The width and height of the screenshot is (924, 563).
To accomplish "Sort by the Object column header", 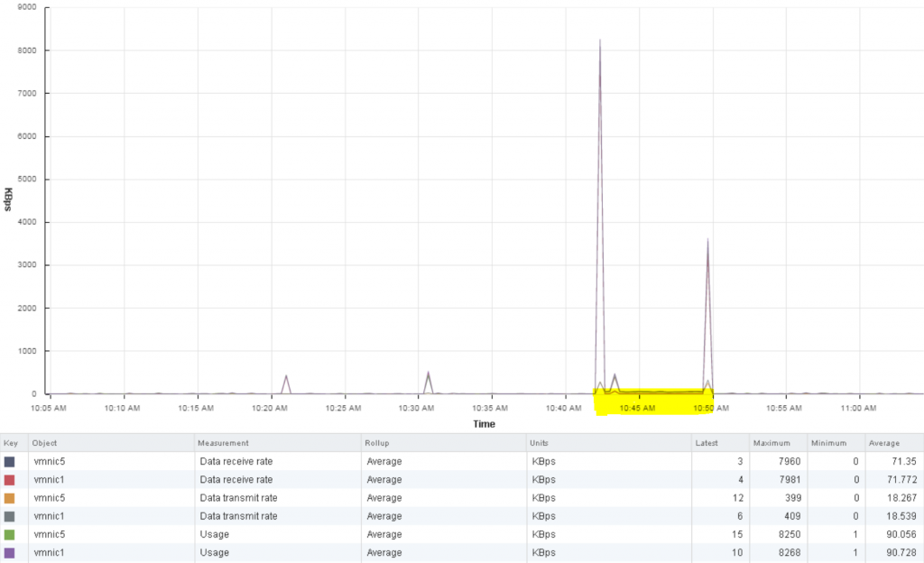I will pyautogui.click(x=45, y=443).
